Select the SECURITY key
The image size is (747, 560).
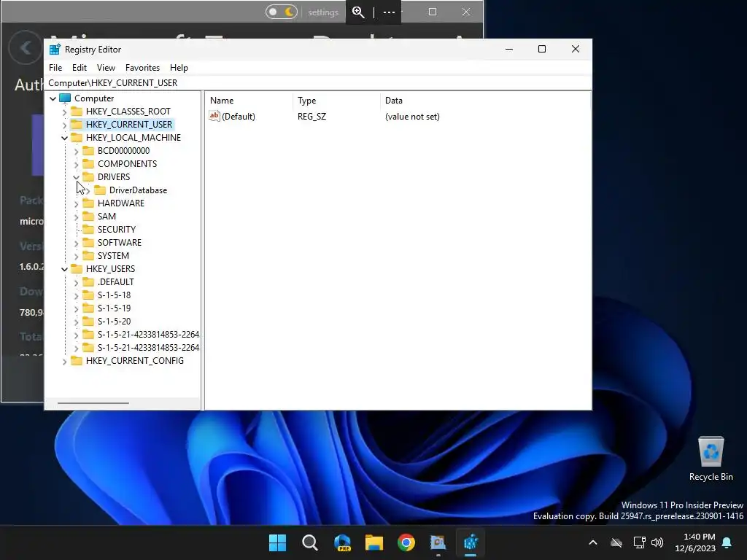pyautogui.click(x=116, y=230)
